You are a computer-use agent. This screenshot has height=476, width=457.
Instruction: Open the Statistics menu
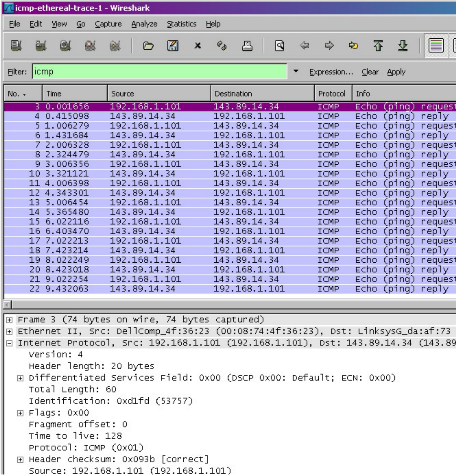tap(182, 24)
